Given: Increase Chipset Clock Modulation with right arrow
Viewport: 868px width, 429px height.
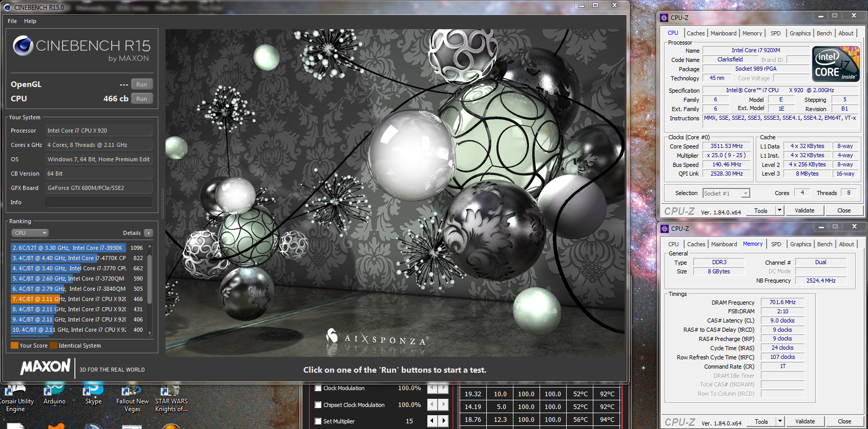Looking at the screenshot, I should pos(444,405).
